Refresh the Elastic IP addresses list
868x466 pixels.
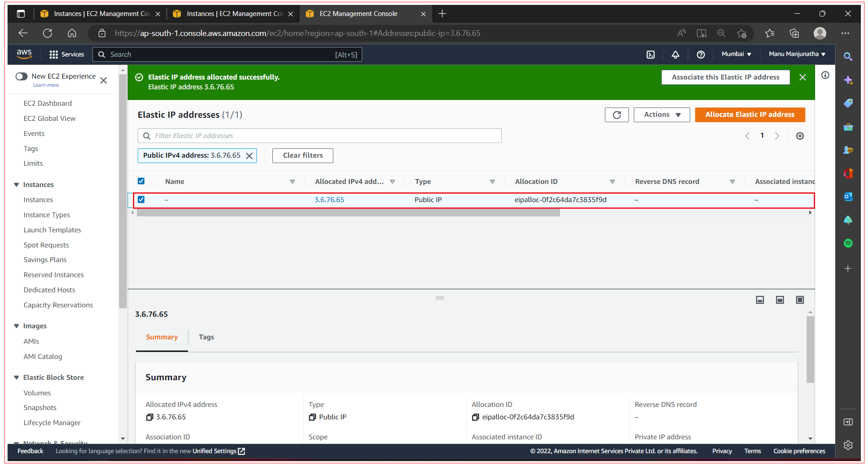[x=617, y=115]
